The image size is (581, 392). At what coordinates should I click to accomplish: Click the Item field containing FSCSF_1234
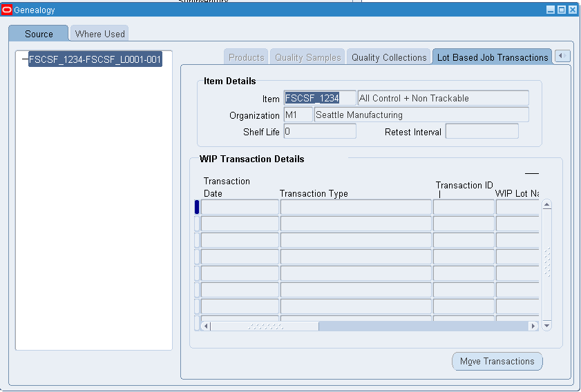click(320, 98)
